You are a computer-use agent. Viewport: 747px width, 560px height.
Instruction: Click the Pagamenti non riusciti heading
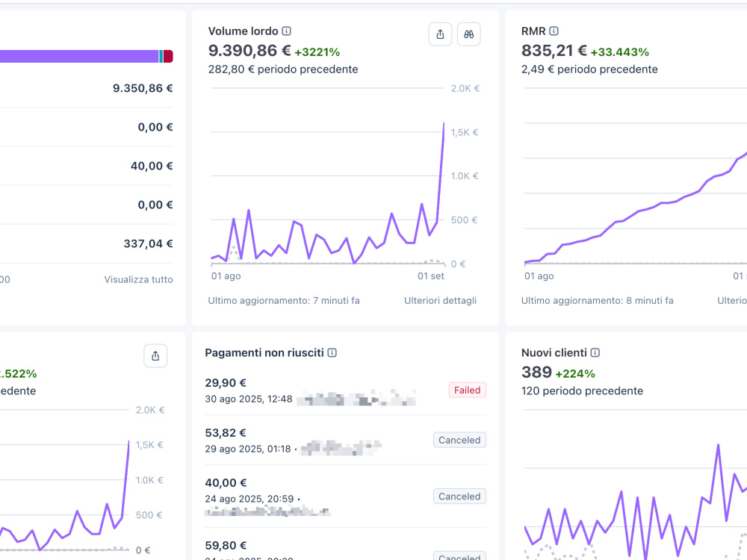coord(264,353)
